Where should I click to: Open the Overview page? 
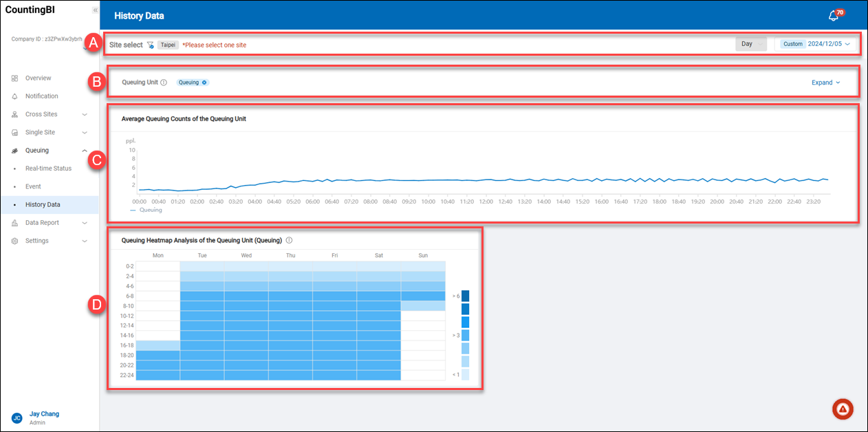point(39,78)
